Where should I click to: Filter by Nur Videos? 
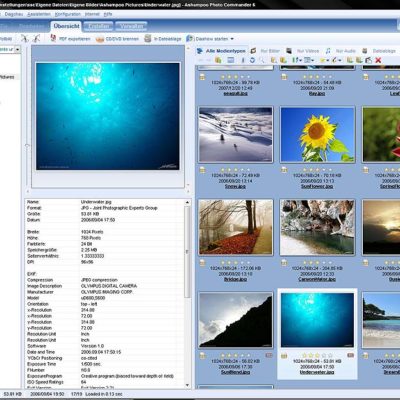point(308,51)
